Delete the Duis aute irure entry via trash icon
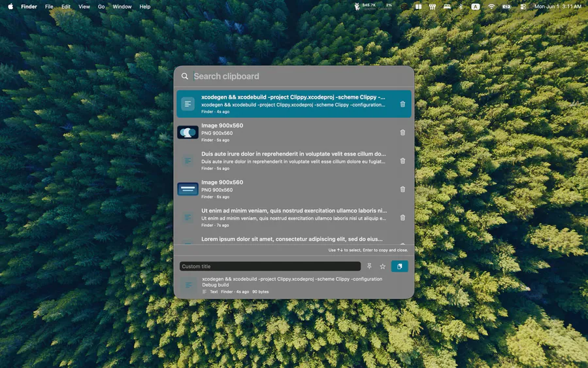 click(x=402, y=161)
